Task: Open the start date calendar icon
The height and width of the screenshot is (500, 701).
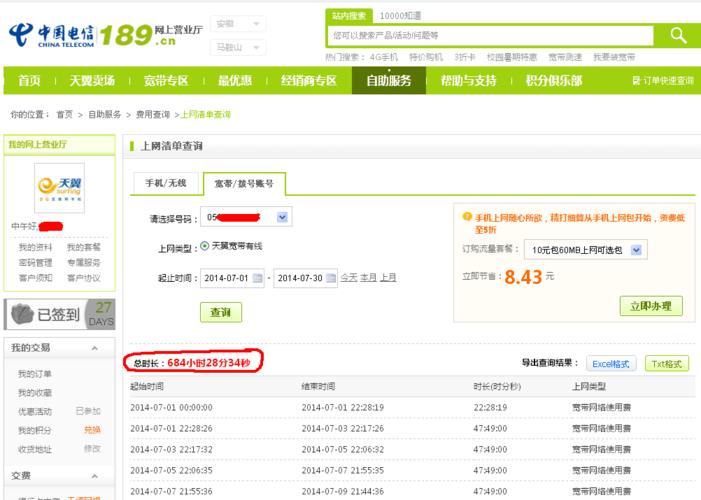Action: tap(258, 277)
